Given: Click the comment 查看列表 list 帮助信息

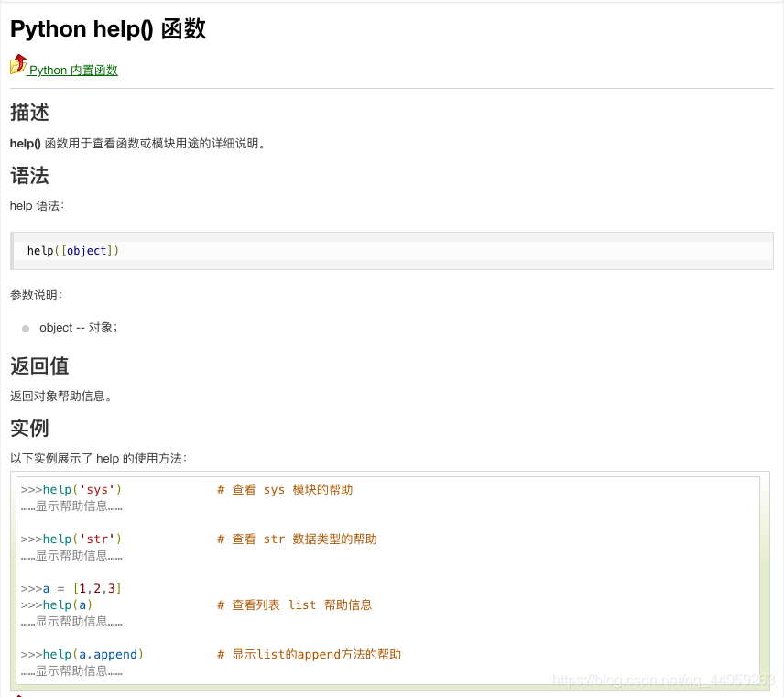Looking at the screenshot, I should coord(295,605).
